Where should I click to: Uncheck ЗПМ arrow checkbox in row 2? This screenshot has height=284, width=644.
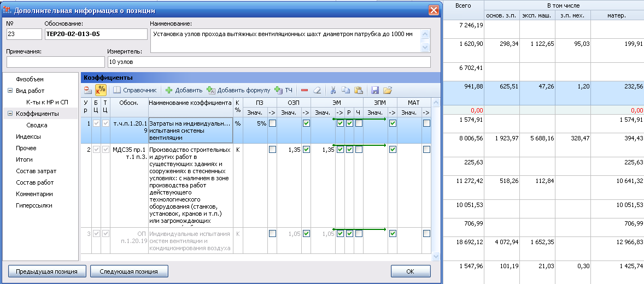coord(392,150)
